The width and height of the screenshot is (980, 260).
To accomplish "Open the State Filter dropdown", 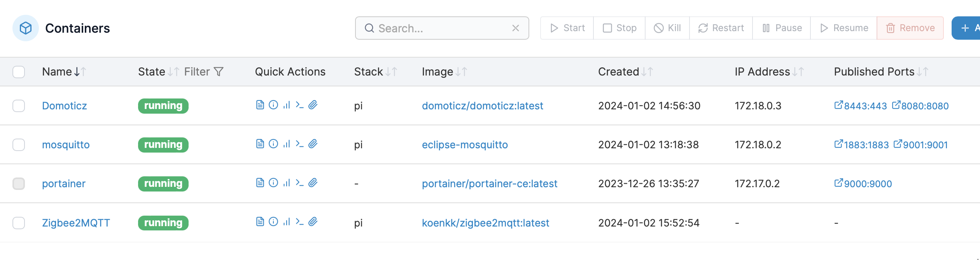I will coord(204,72).
